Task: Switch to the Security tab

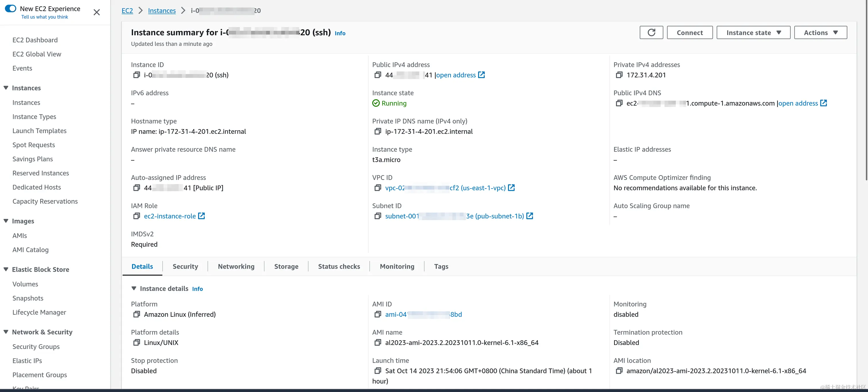Action: [x=185, y=266]
